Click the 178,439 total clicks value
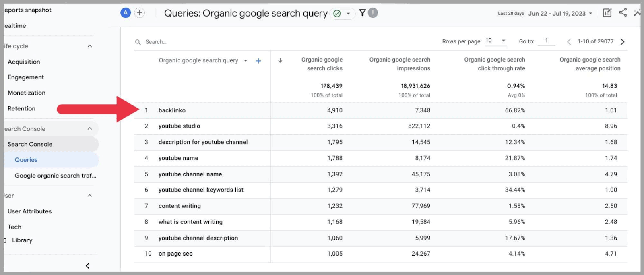The width and height of the screenshot is (644, 275). point(331,86)
